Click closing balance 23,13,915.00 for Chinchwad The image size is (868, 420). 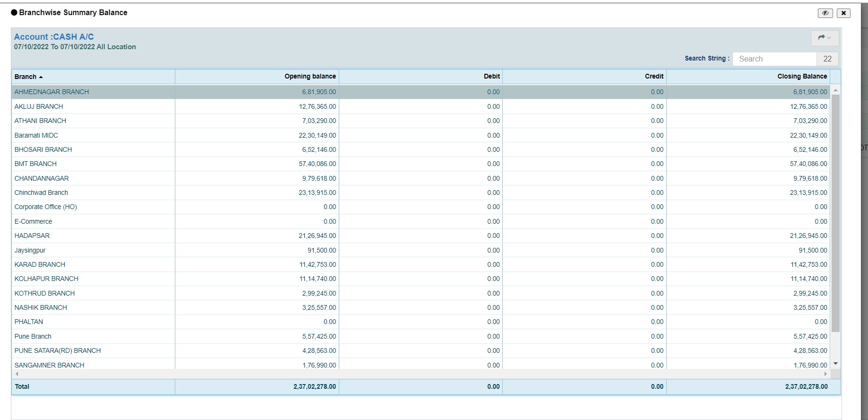tap(808, 192)
